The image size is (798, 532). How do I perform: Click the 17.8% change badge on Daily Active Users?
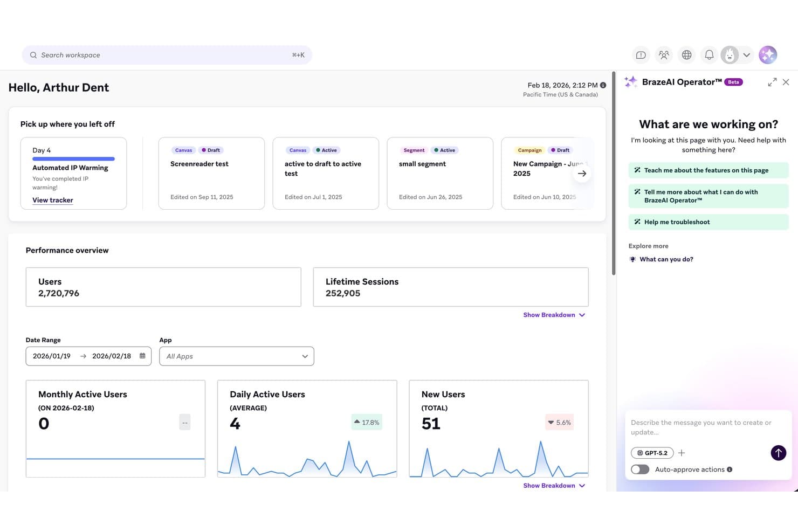pos(367,422)
